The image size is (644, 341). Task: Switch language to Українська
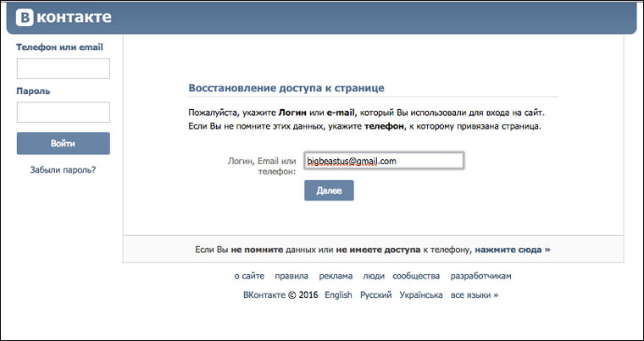[x=421, y=295]
